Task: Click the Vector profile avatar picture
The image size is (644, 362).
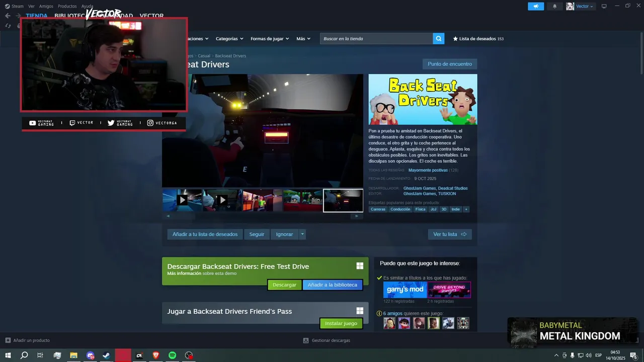Action: (x=570, y=6)
